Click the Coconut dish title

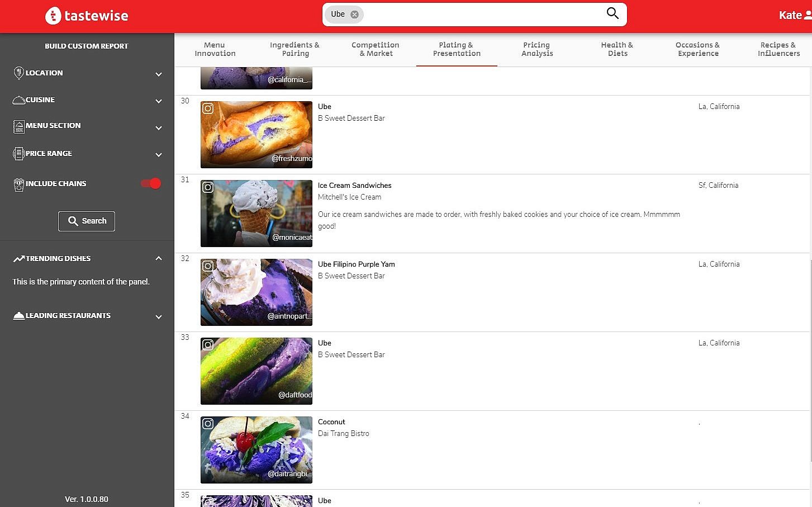[331, 422]
